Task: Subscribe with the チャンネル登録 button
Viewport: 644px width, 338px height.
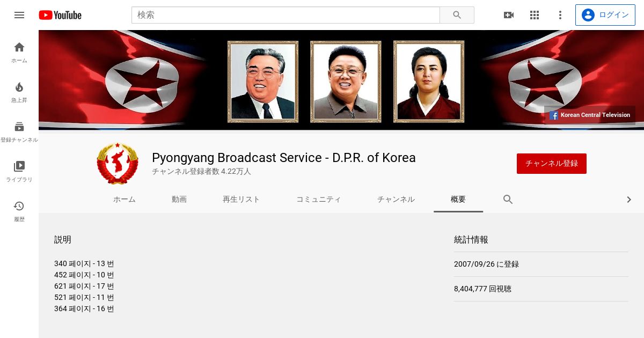Action: click(x=552, y=164)
